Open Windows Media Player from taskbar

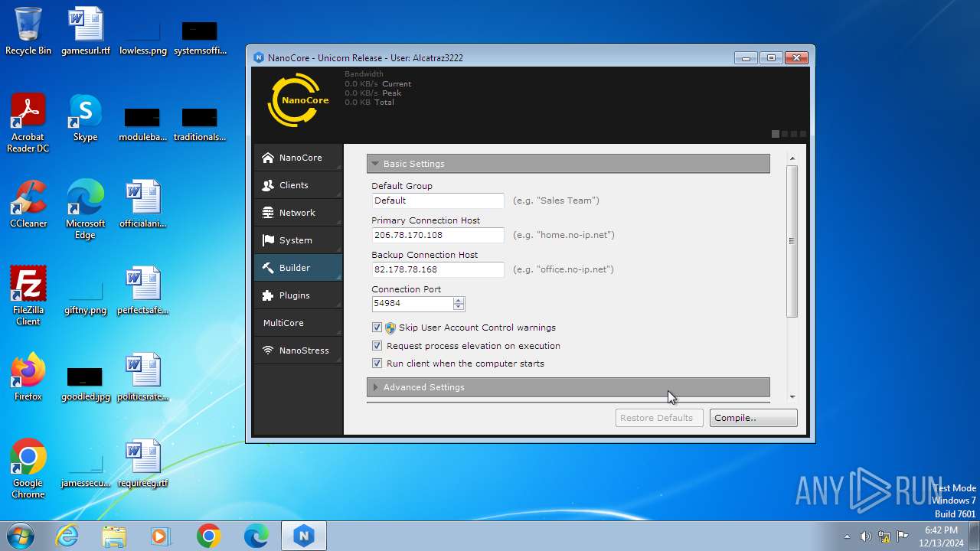click(x=162, y=536)
